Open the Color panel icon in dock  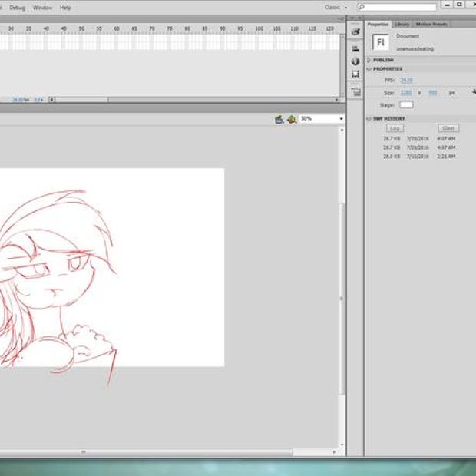point(355,33)
